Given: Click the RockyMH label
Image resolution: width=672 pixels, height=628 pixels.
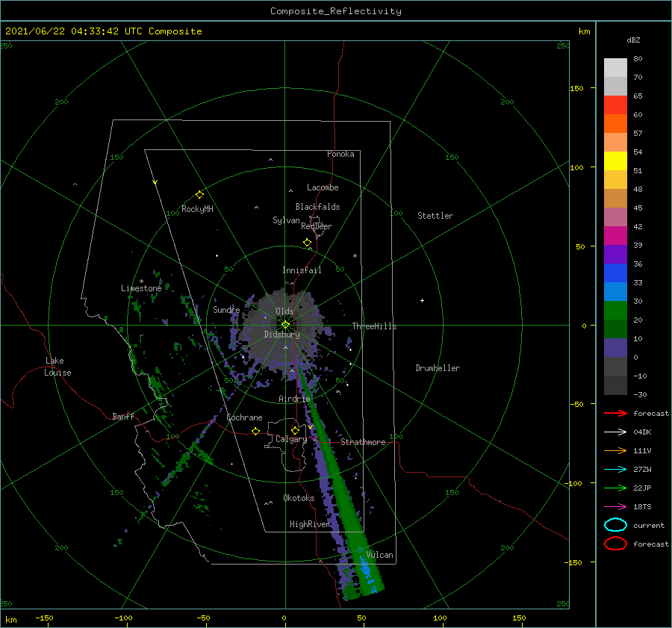Looking at the screenshot, I should tap(197, 209).
